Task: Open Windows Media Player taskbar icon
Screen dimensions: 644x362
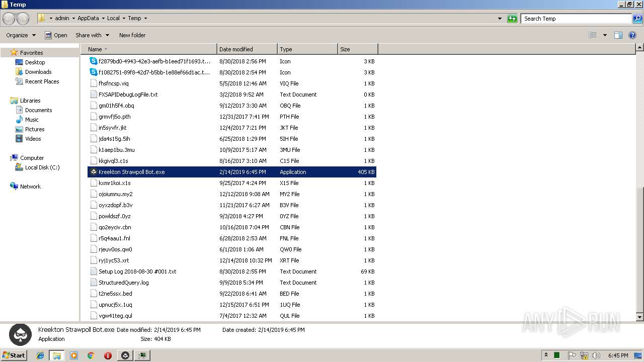Action: coord(74,355)
